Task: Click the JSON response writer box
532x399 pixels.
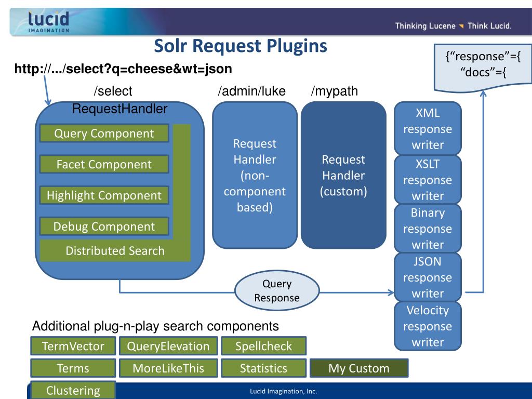Action: [x=428, y=277]
